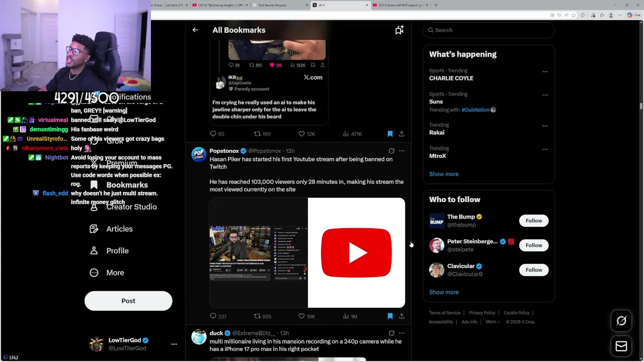
Task: Open The Bump profile avatar
Action: click(436, 221)
